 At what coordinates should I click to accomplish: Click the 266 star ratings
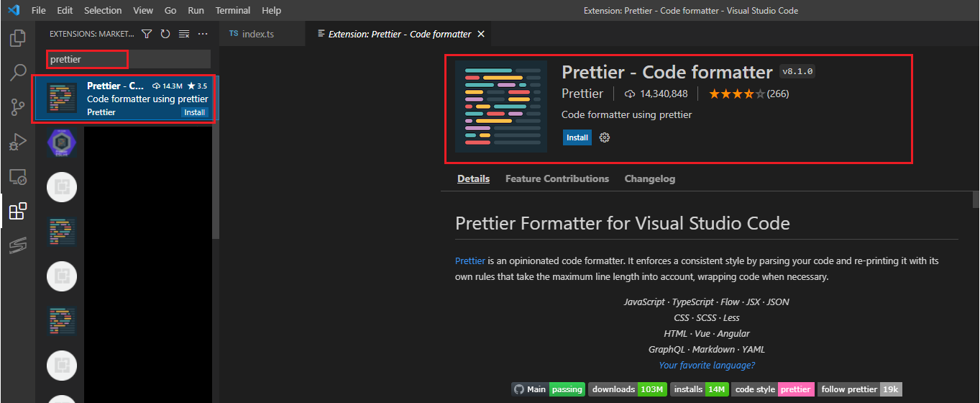[x=748, y=94]
